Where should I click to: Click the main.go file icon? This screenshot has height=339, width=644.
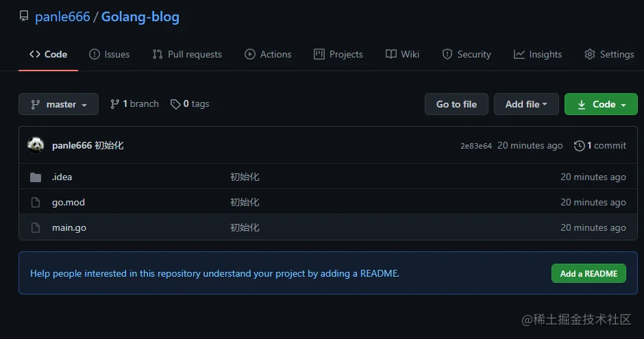(x=36, y=228)
